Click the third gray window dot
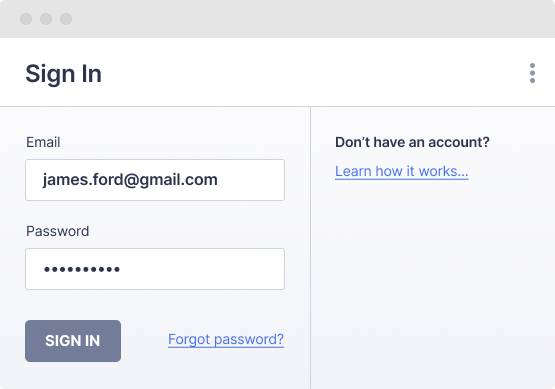Image resolution: width=555 pixels, height=389 pixels. click(66, 19)
